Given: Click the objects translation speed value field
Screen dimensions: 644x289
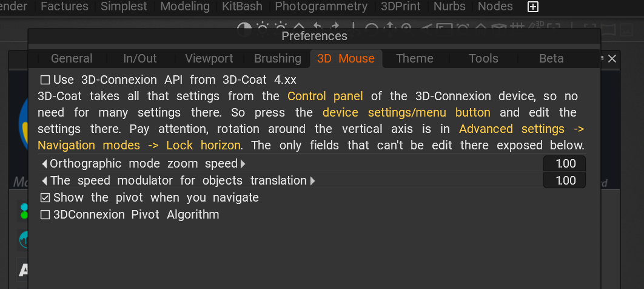Looking at the screenshot, I should [565, 181].
